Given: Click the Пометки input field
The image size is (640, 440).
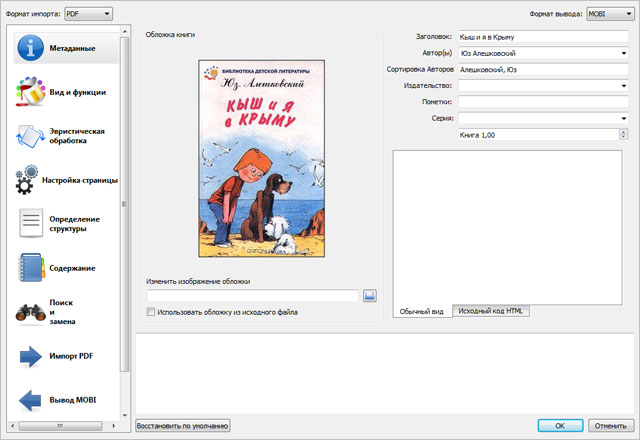Looking at the screenshot, I should point(543,102).
